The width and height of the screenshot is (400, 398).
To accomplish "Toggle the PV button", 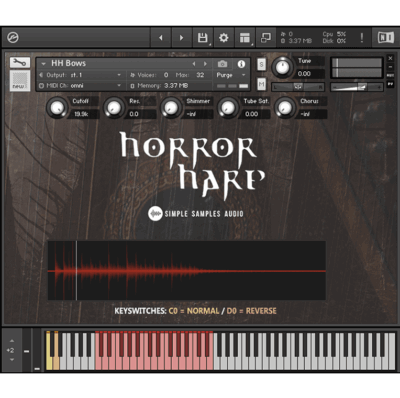I will [390, 84].
